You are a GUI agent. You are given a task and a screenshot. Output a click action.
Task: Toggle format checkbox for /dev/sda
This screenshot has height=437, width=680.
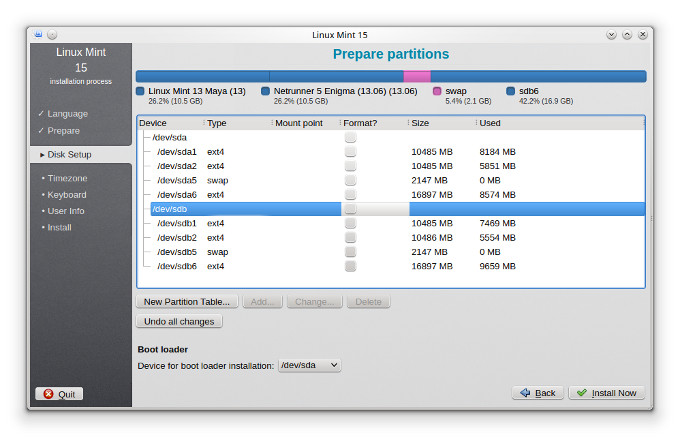350,137
